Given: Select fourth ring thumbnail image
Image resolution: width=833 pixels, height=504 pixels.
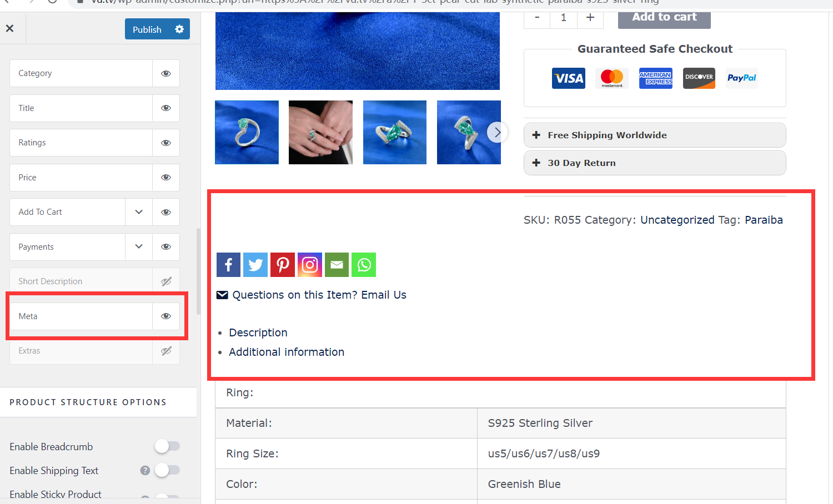Looking at the screenshot, I should pos(469,132).
